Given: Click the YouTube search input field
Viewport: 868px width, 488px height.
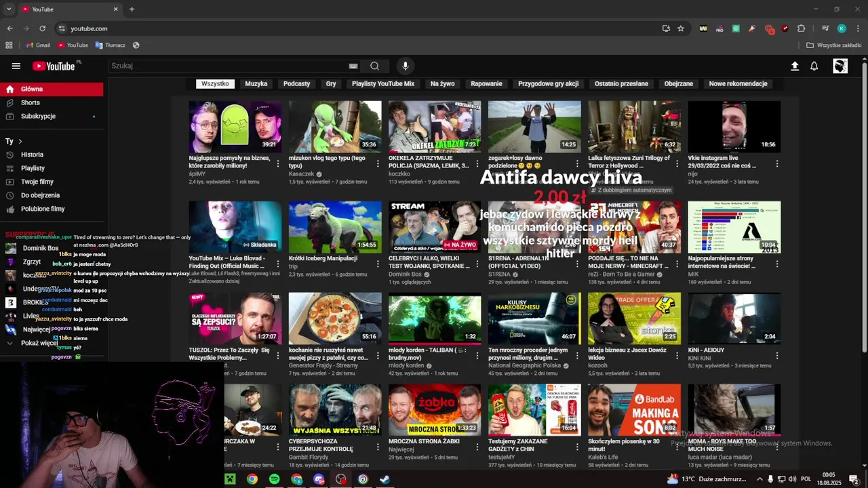Looking at the screenshot, I should click(x=228, y=66).
